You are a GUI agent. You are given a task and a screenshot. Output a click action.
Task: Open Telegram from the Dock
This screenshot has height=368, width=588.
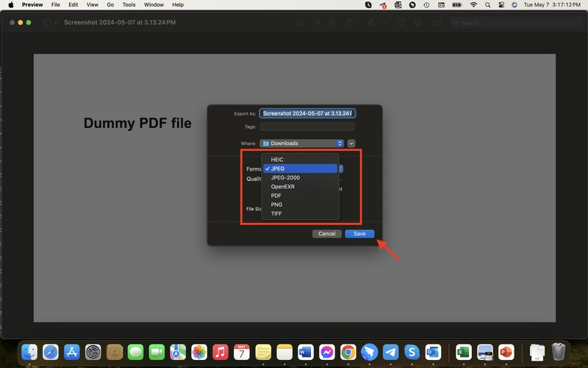pos(390,353)
